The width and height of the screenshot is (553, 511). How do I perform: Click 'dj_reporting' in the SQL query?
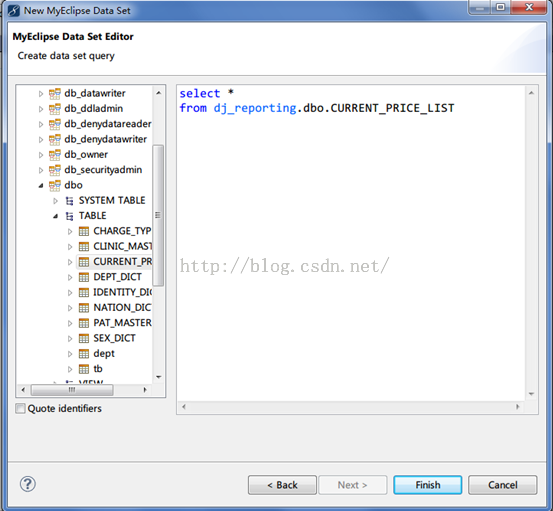pos(255,108)
